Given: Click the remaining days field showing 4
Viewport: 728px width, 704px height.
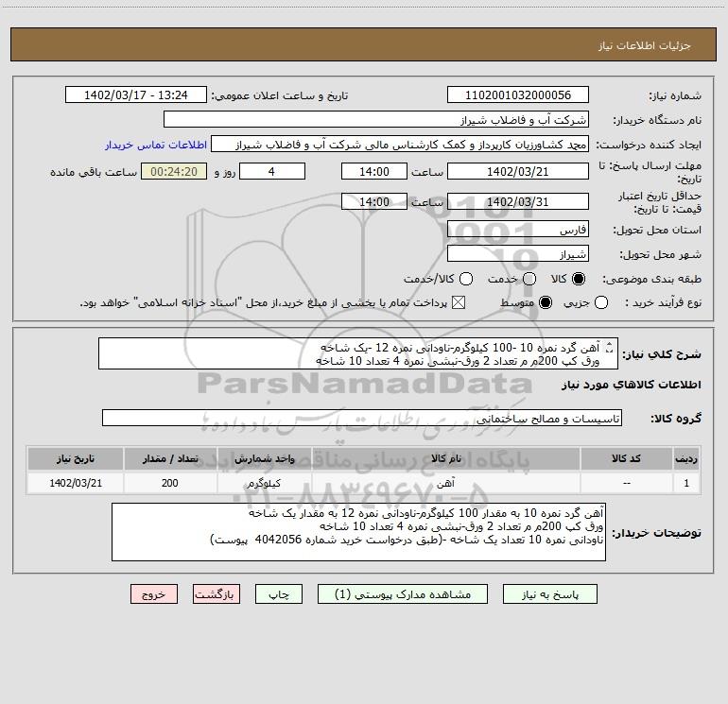Looking at the screenshot, I should 272,171.
